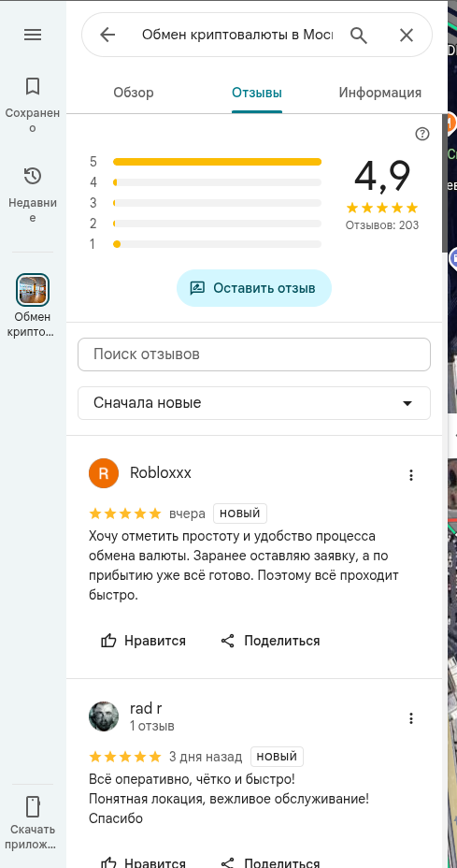Click the magnifier search icon
This screenshot has height=868, width=457.
(x=359, y=36)
